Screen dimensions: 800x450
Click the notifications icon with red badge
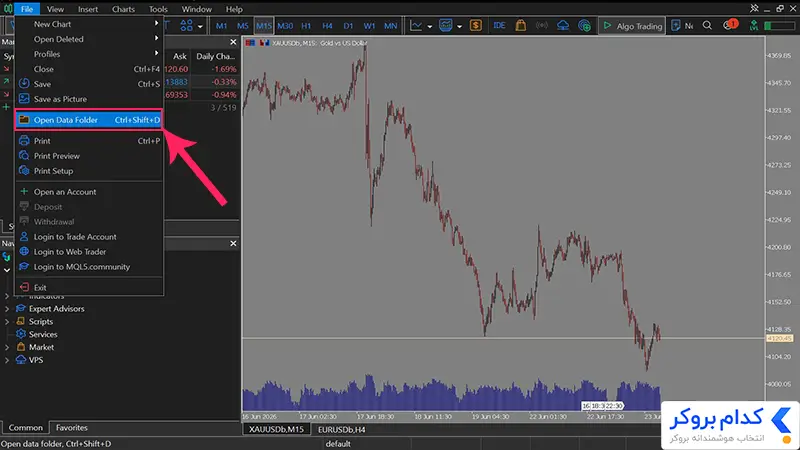[730, 25]
